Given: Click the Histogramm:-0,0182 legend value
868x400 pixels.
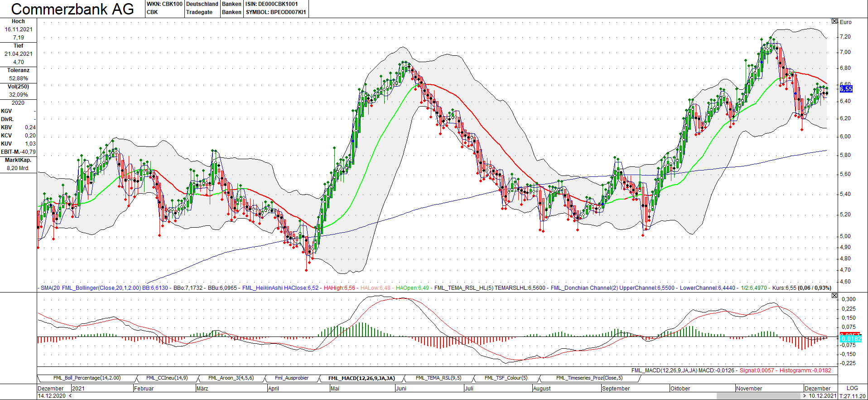Looking at the screenshot, I should 805,371.
